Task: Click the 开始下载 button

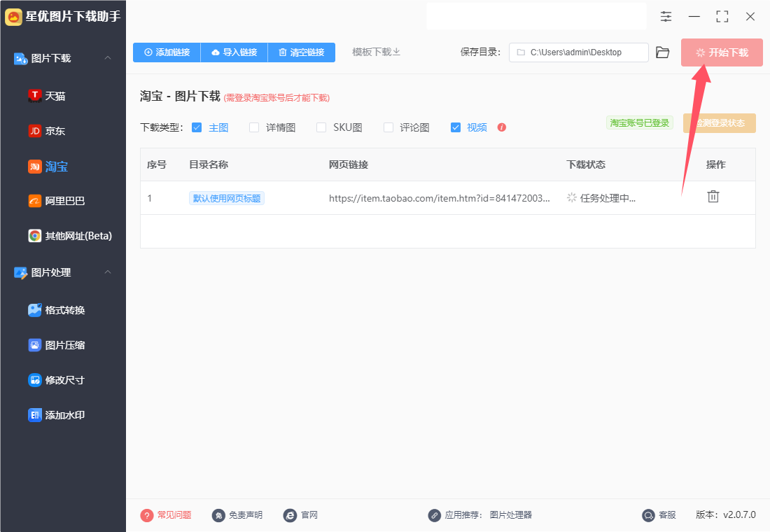Action: point(722,52)
